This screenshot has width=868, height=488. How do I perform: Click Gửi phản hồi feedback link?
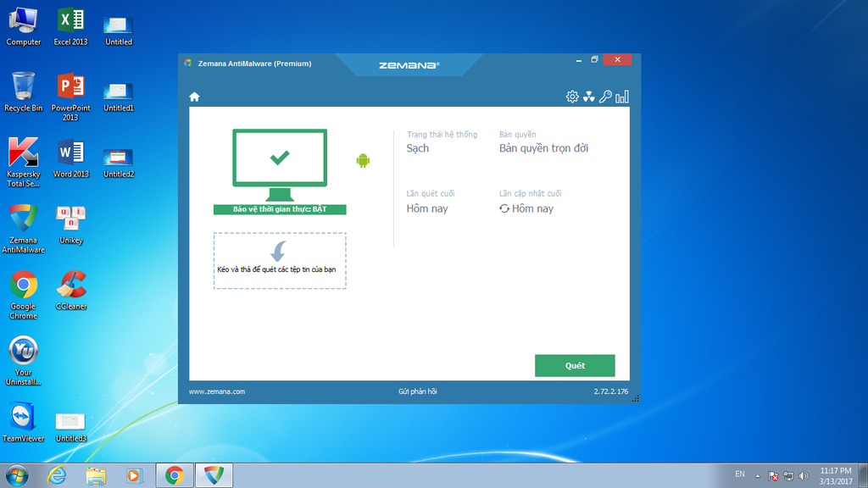click(417, 391)
